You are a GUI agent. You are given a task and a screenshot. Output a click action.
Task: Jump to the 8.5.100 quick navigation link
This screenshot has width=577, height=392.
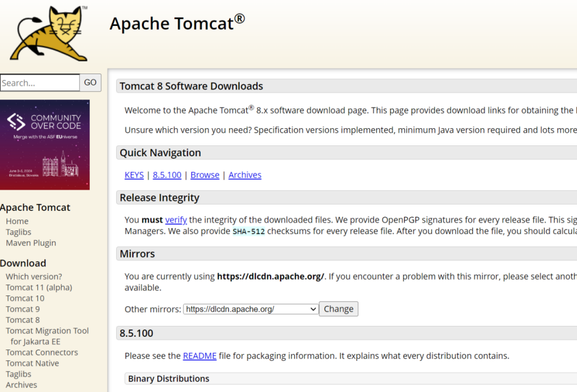point(167,175)
